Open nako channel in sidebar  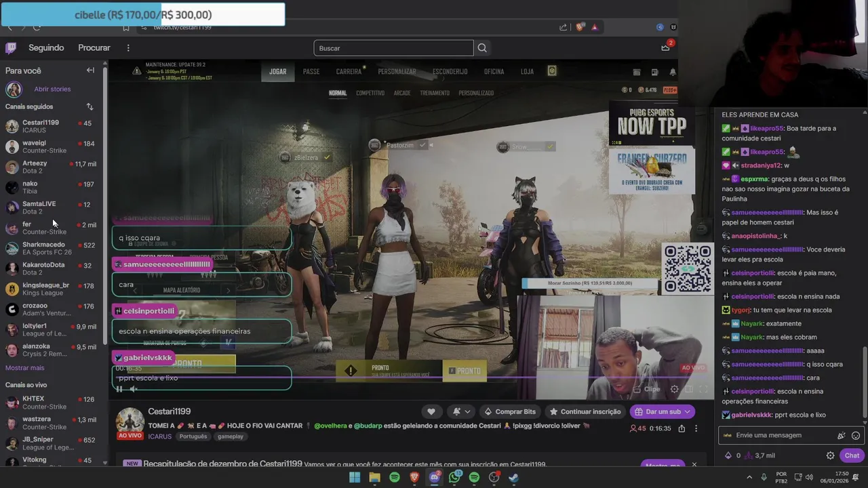click(x=53, y=187)
